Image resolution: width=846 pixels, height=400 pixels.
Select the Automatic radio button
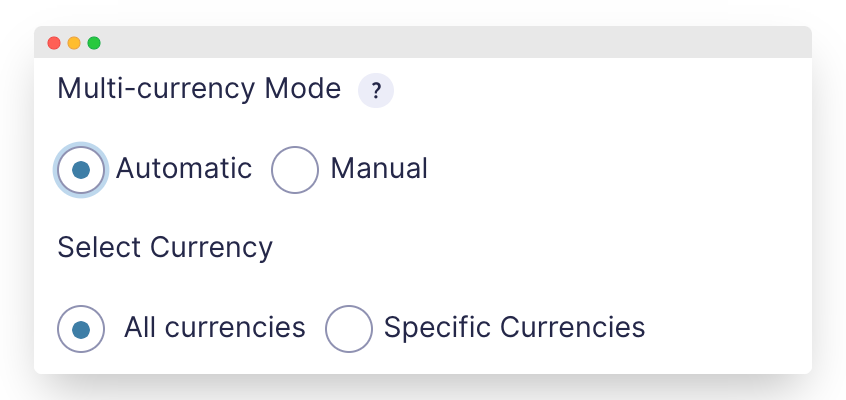[x=81, y=170]
